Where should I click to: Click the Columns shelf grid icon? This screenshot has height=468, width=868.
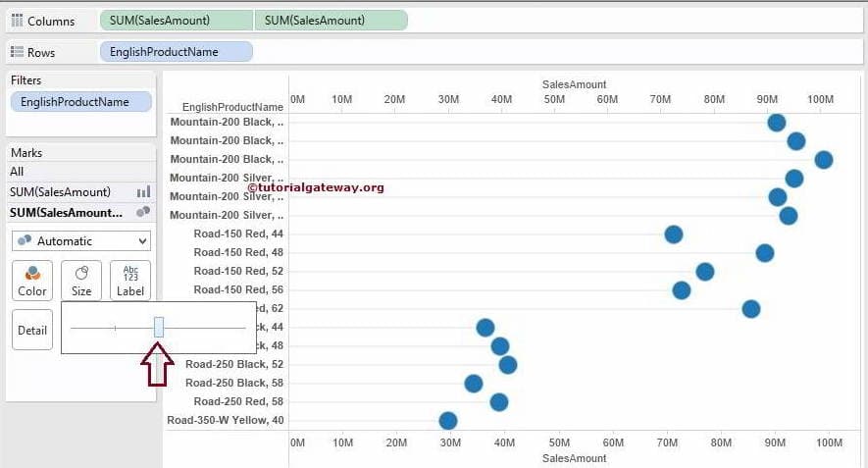point(17,21)
